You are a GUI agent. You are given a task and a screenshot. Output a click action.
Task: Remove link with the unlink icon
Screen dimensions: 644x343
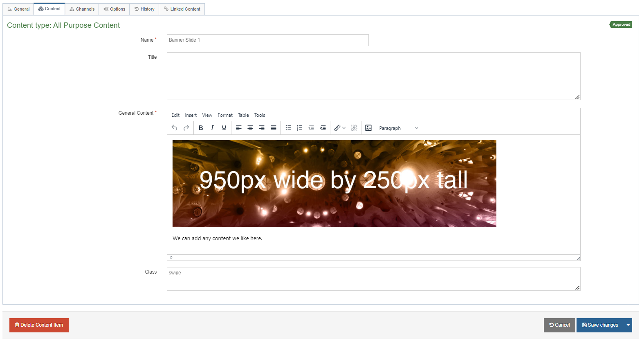click(x=354, y=128)
